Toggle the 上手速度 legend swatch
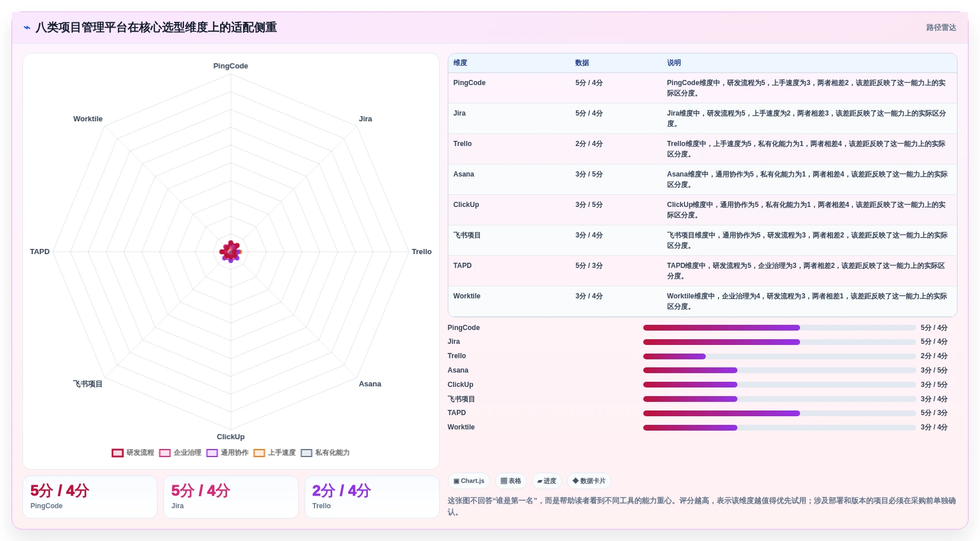 (259, 453)
